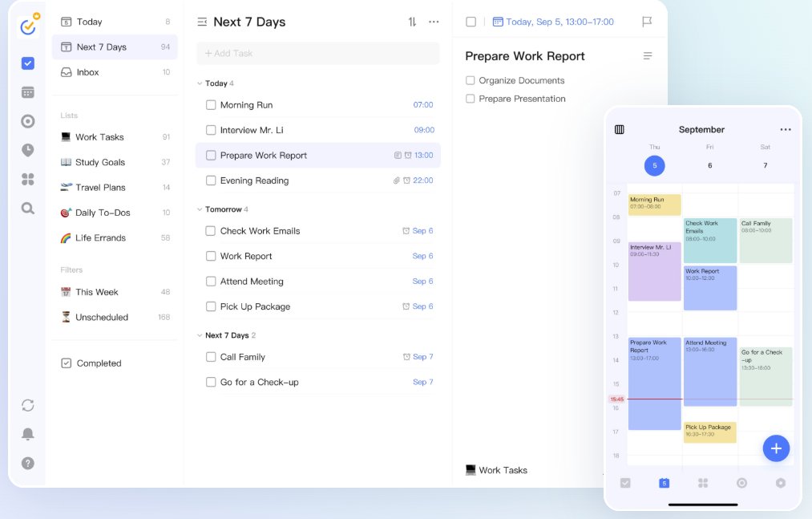Open the Focus (Pomodoro) sidebar icon

28,121
